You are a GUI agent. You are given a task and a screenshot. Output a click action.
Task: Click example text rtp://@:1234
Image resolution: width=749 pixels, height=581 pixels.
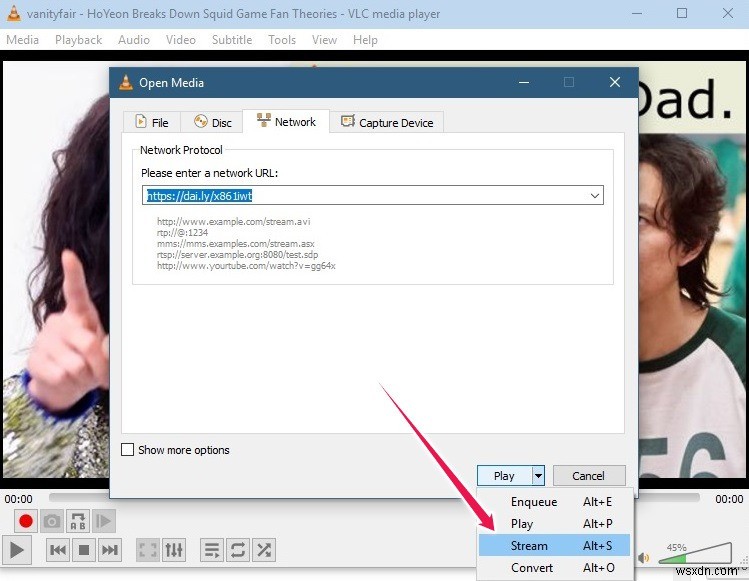click(182, 233)
